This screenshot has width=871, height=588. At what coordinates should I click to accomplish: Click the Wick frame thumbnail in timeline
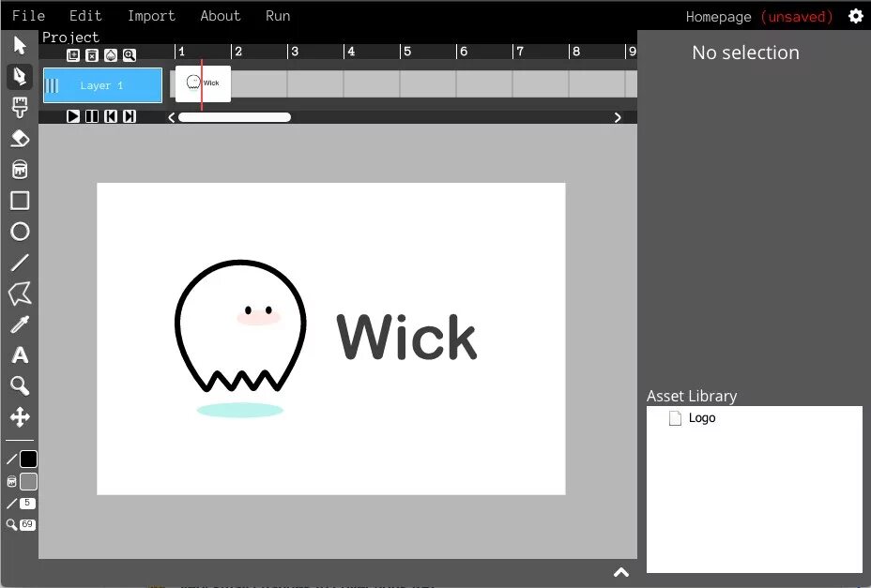pos(204,83)
